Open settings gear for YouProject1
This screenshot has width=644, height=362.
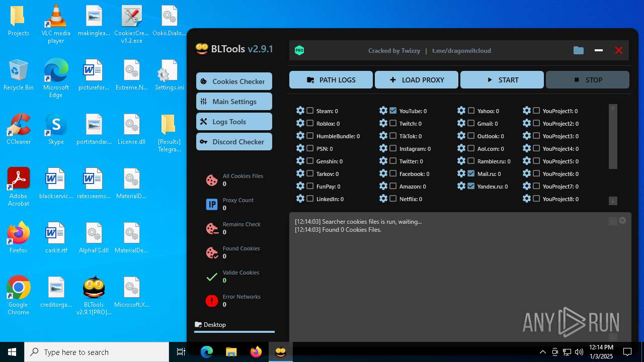(x=527, y=111)
